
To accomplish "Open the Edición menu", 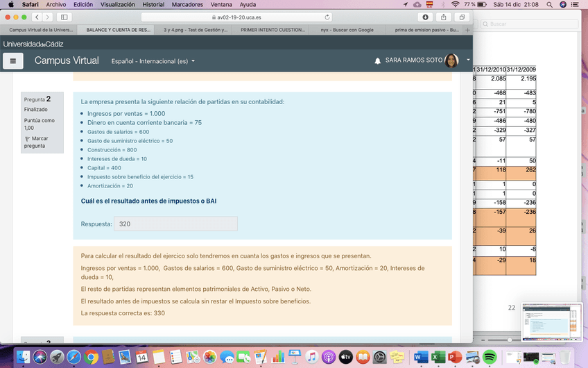I will (x=83, y=4).
